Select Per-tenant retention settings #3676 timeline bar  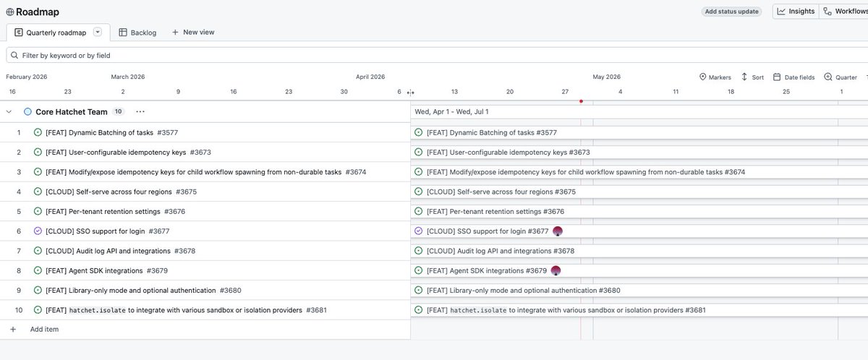pyautogui.click(x=639, y=211)
